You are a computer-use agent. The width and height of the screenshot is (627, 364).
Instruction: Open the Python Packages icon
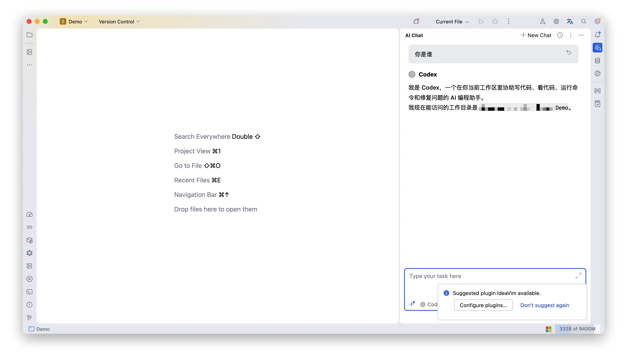click(29, 240)
